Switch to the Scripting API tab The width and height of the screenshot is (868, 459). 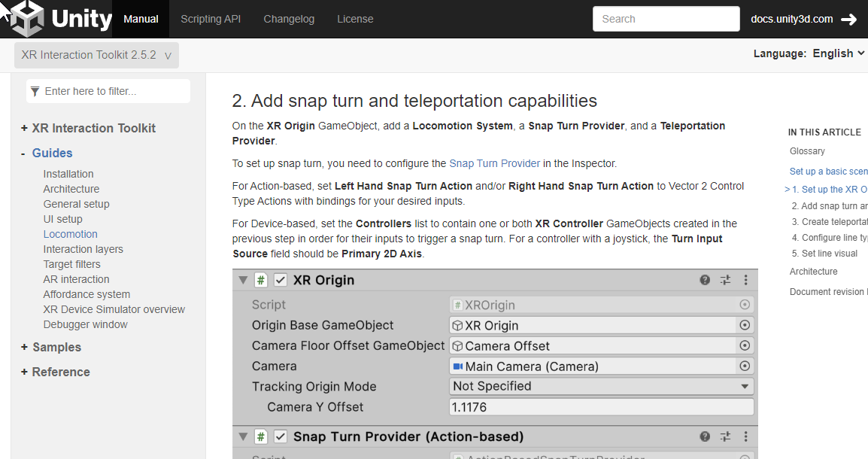211,19
